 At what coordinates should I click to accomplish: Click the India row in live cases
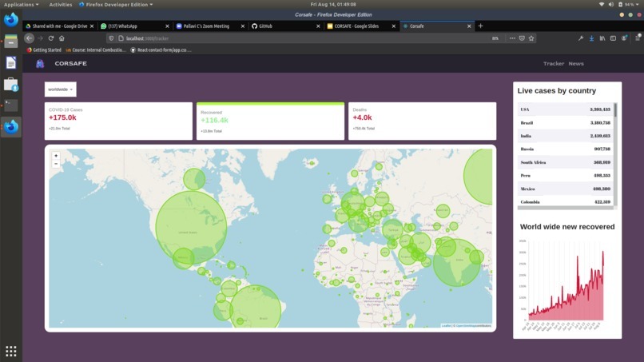[565, 136]
